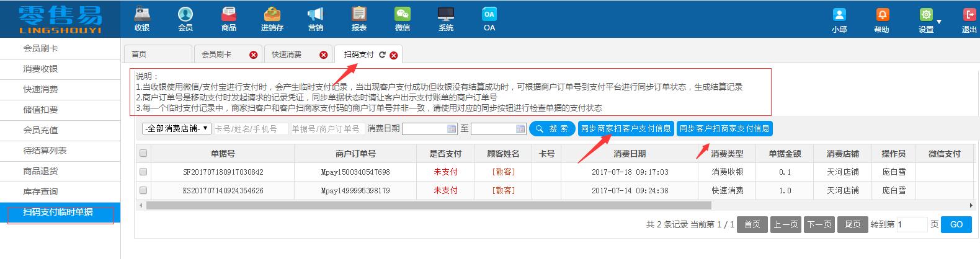
Task: Click the 商户订单号 column header
Action: (355, 154)
